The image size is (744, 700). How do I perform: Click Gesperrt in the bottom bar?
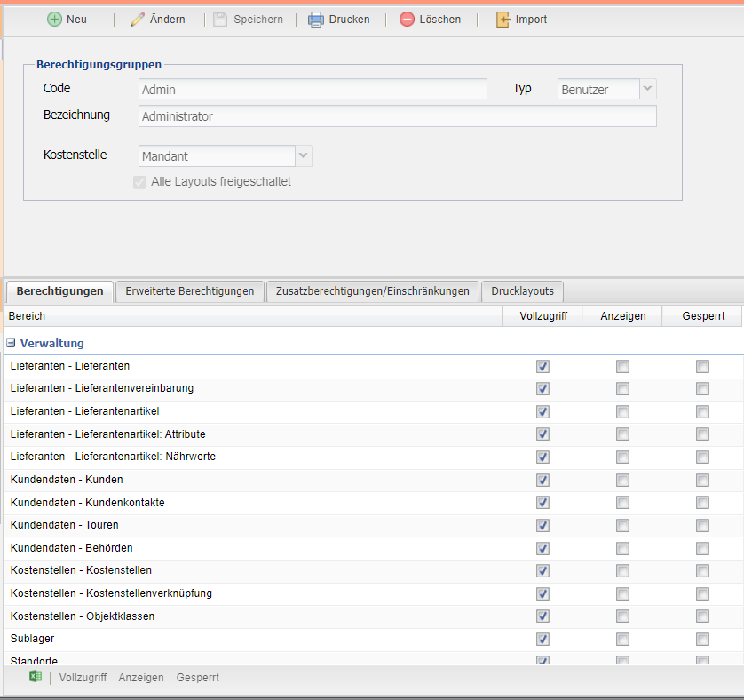click(198, 678)
